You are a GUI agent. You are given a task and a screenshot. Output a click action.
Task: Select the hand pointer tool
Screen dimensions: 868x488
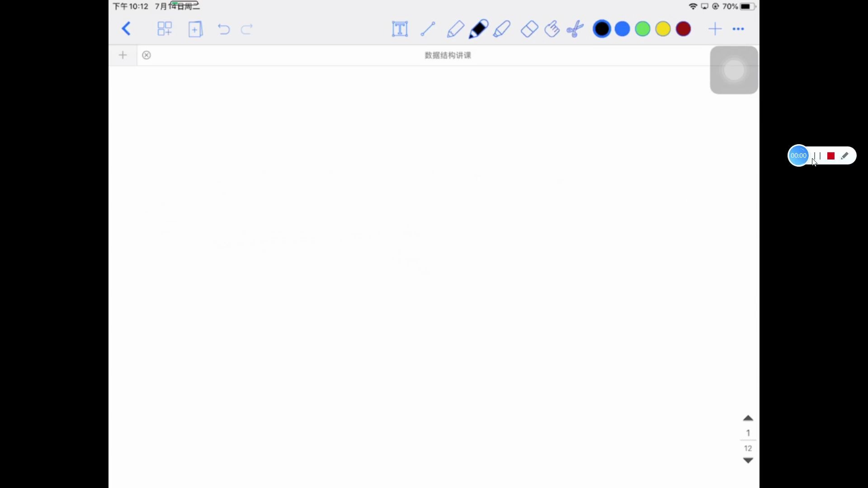coord(552,29)
